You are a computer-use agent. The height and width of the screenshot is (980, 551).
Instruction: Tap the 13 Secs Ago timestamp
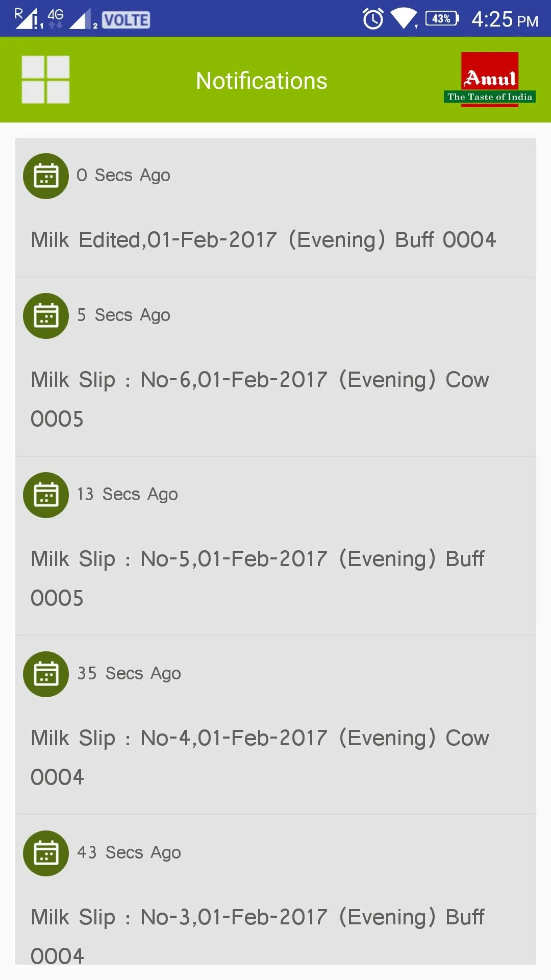tap(128, 495)
